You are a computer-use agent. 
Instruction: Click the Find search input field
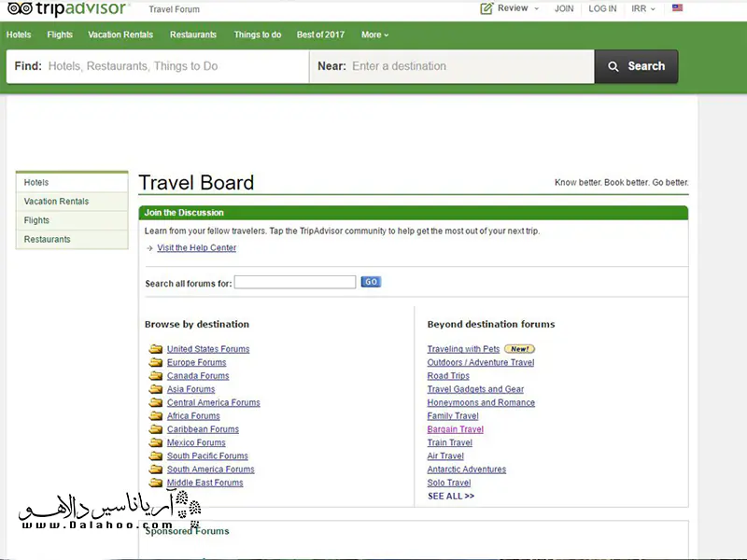coord(158,66)
